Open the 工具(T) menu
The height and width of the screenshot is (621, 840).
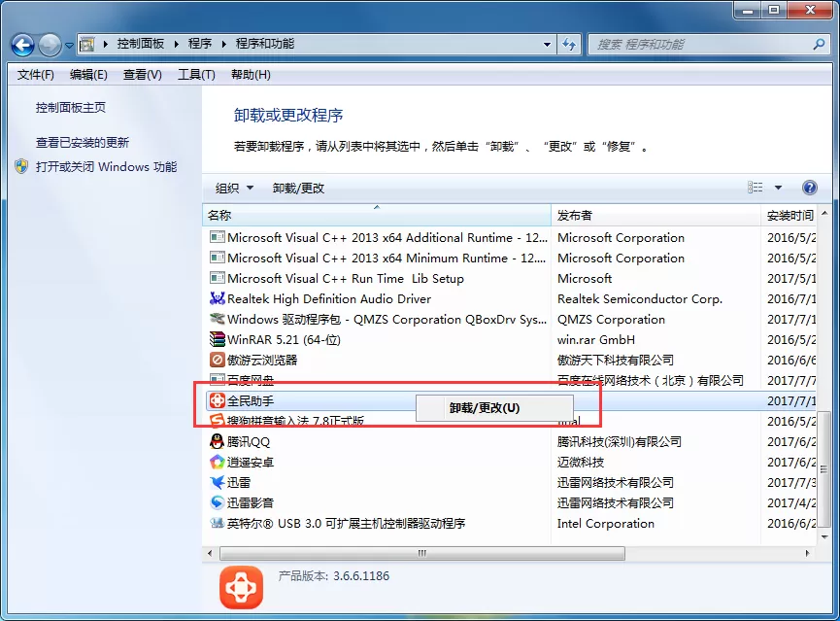196,75
